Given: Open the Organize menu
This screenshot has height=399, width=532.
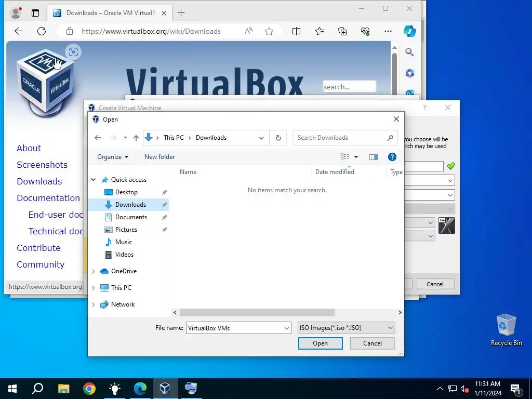Looking at the screenshot, I should [x=113, y=157].
